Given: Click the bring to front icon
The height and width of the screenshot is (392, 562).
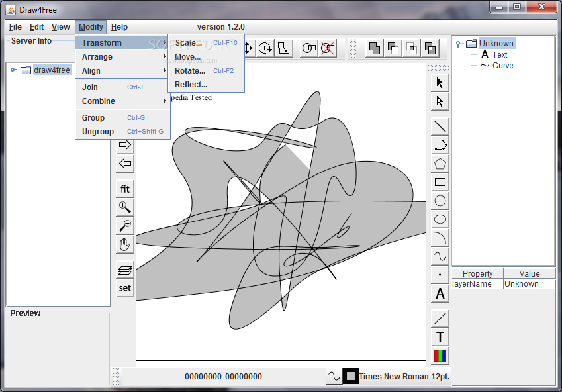Looking at the screenshot, I should (x=375, y=48).
